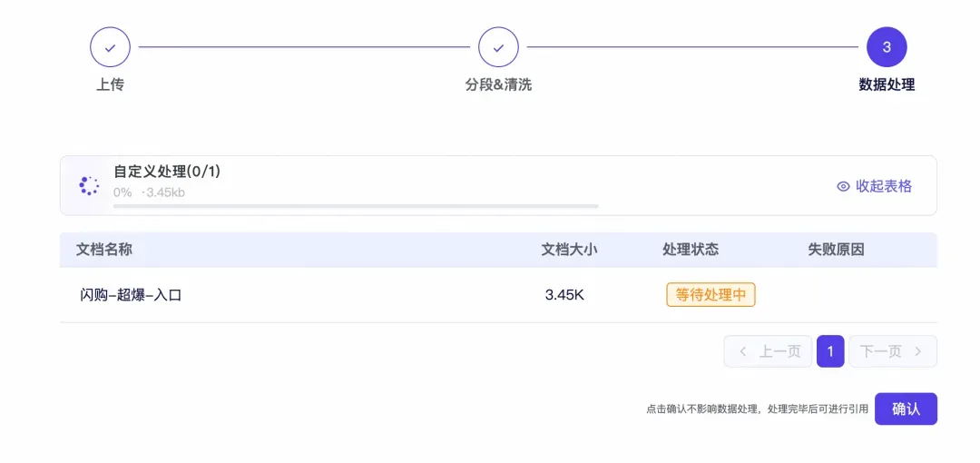Click the 文档大小 column header
Viewport: 980px width, 463px height.
point(569,250)
